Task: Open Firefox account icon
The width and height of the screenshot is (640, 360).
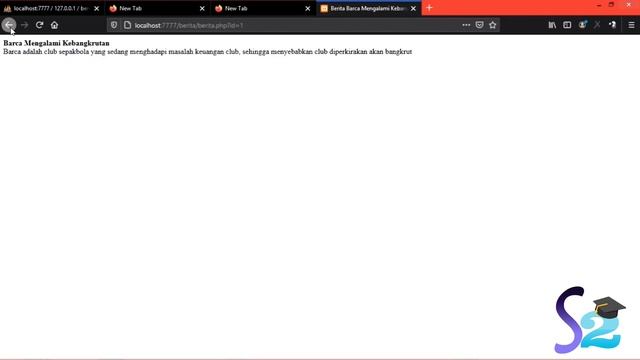Action: [x=582, y=25]
